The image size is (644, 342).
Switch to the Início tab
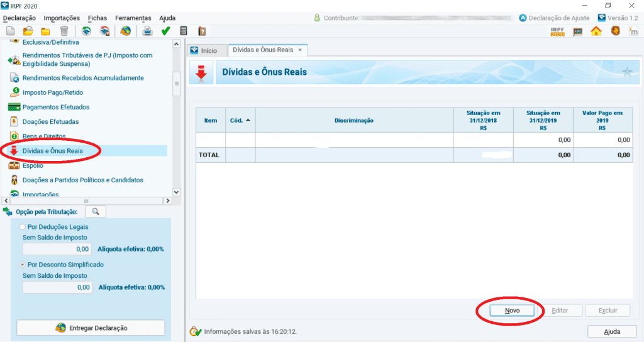[208, 50]
